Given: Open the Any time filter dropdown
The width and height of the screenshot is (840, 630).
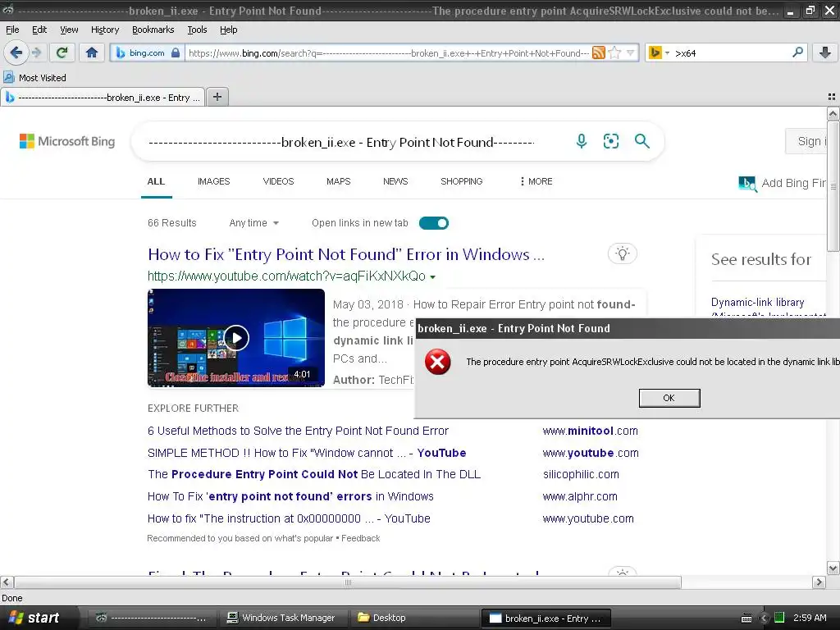Looking at the screenshot, I should pos(254,223).
